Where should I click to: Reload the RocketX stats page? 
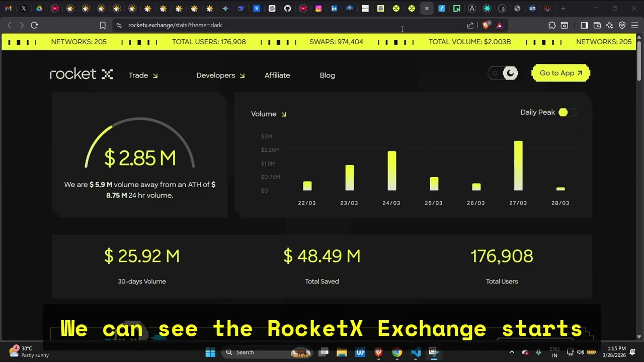pyautogui.click(x=34, y=25)
